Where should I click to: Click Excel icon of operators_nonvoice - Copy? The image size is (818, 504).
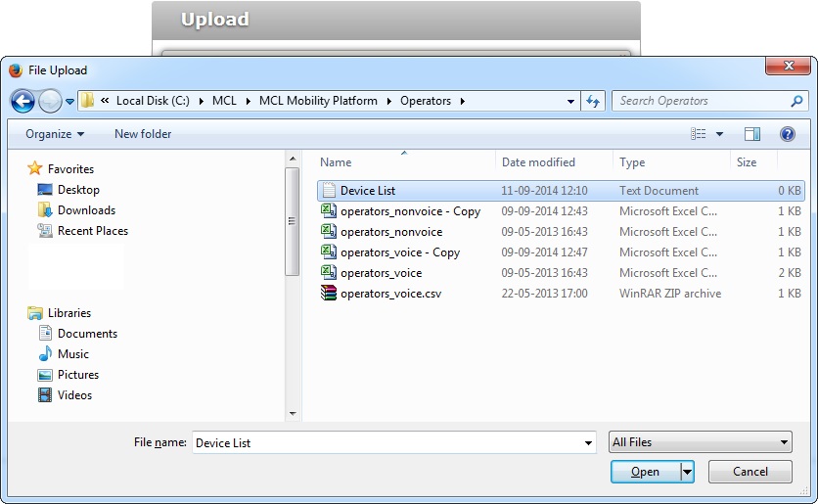329,210
